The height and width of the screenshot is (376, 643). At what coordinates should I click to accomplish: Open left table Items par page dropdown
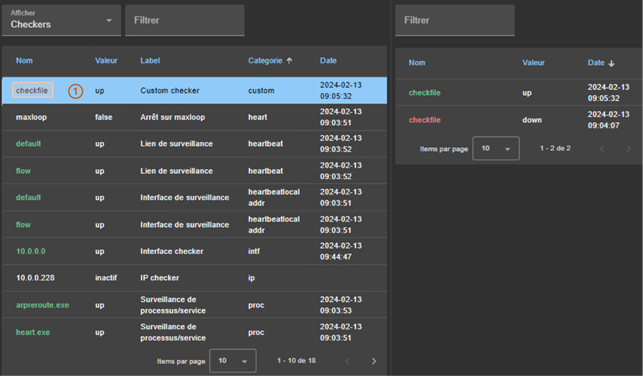click(x=233, y=361)
